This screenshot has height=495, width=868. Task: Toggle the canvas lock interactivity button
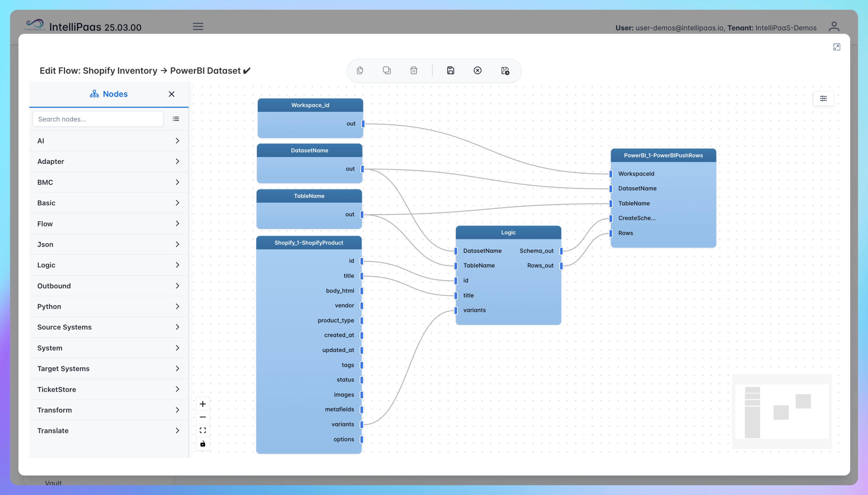[203, 444]
